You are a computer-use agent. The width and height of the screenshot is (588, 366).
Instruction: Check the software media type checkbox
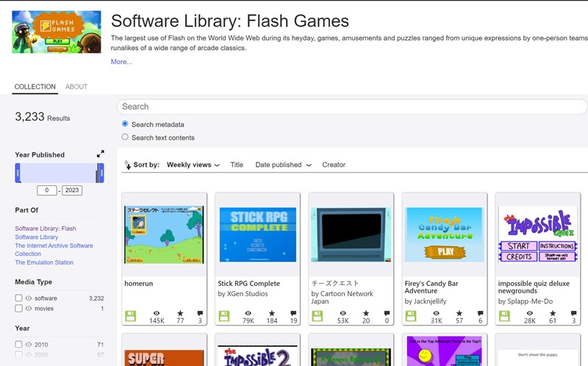tap(18, 298)
